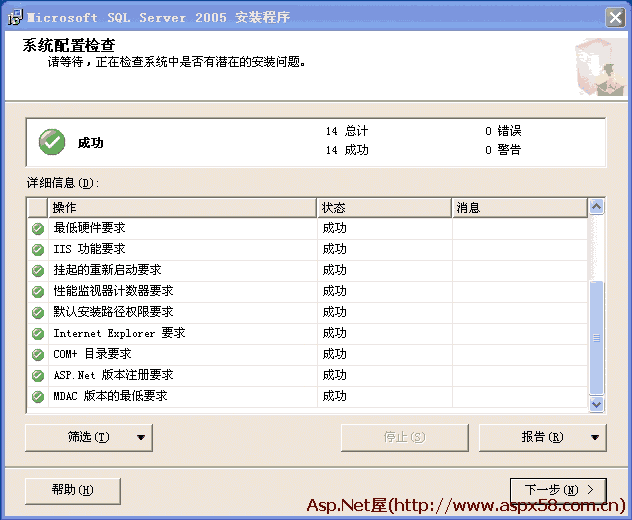Click the 详细信息(D) label

coord(63,183)
